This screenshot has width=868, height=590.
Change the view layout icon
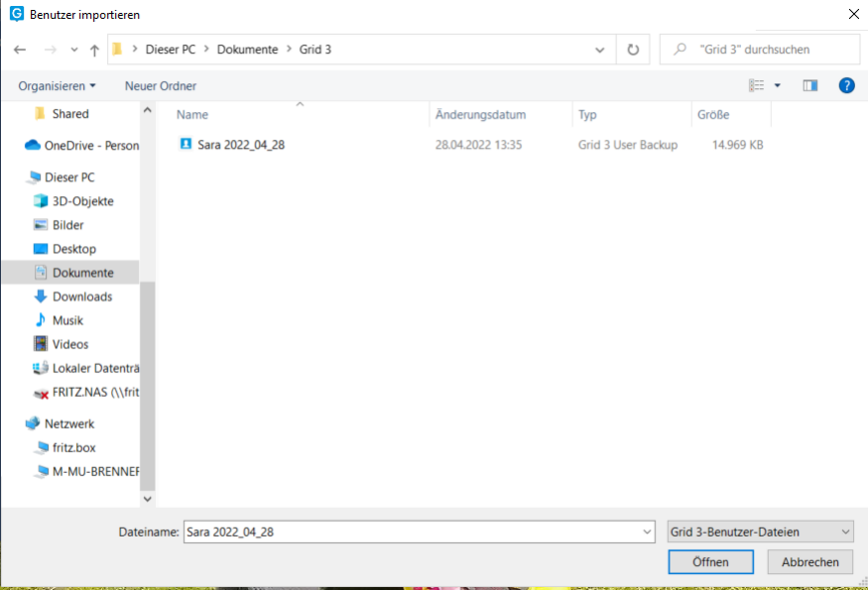coord(756,85)
